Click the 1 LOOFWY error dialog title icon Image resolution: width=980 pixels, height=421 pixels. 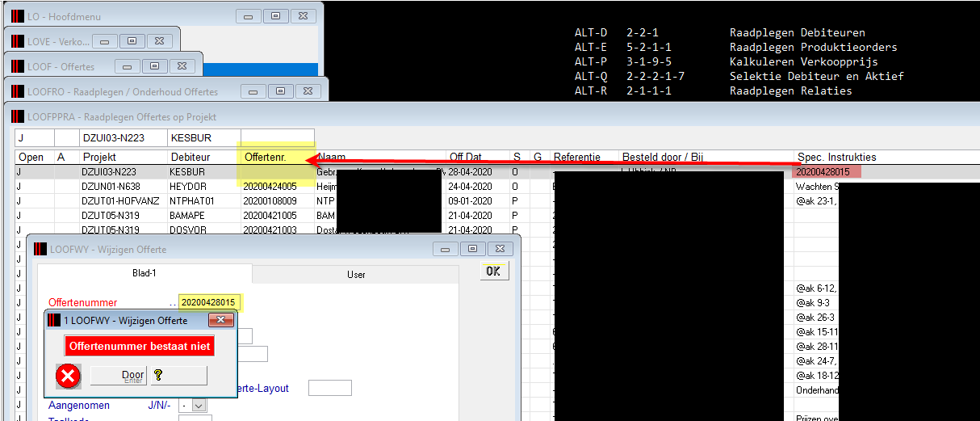tap(54, 321)
